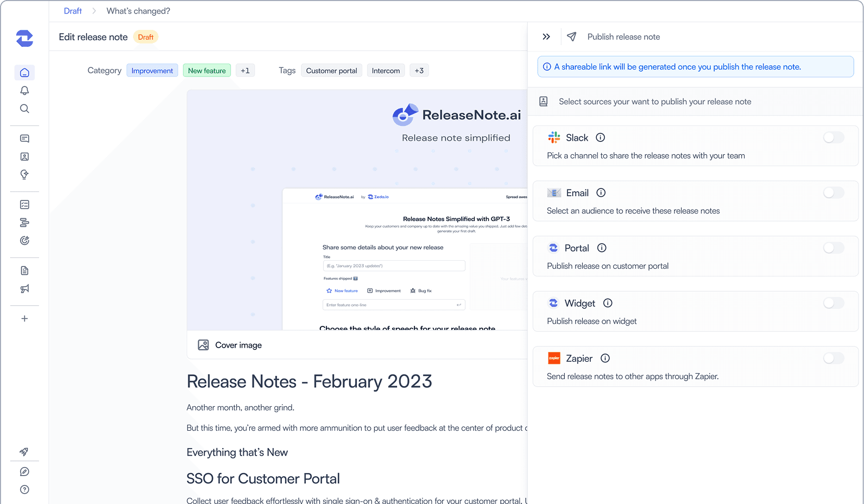The height and width of the screenshot is (504, 864).
Task: Click the What's changed? breadcrumb
Action: (138, 11)
